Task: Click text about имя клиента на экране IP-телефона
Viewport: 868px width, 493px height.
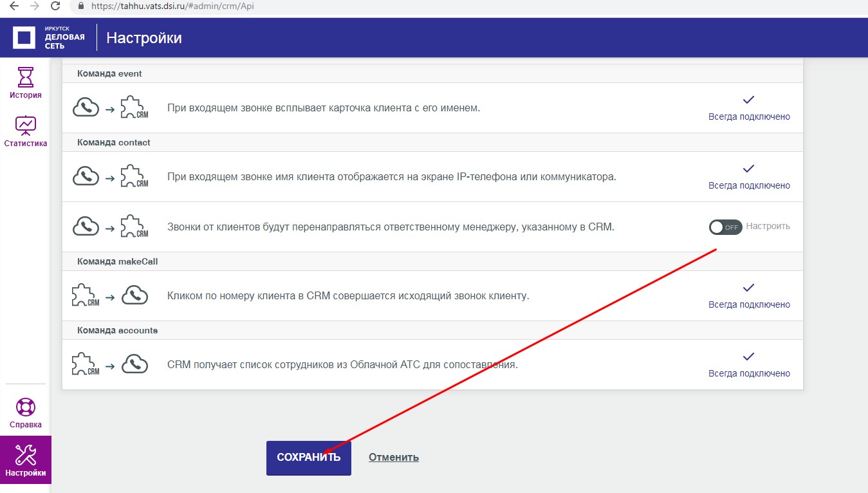Action: coord(392,176)
